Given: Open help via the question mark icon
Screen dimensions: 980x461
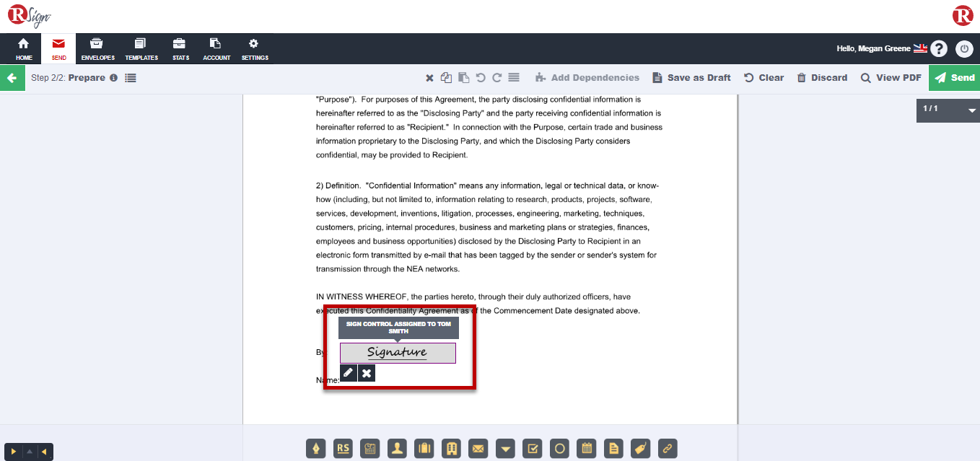Looking at the screenshot, I should pyautogui.click(x=938, y=49).
